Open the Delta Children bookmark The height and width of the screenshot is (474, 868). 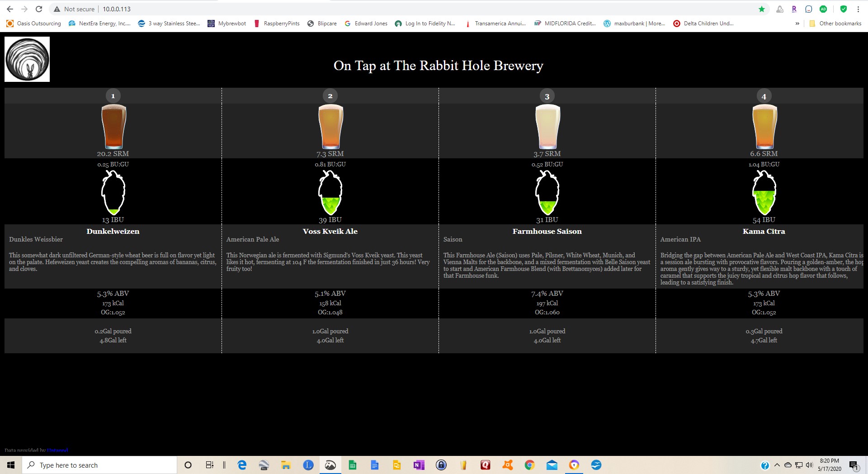click(x=703, y=24)
